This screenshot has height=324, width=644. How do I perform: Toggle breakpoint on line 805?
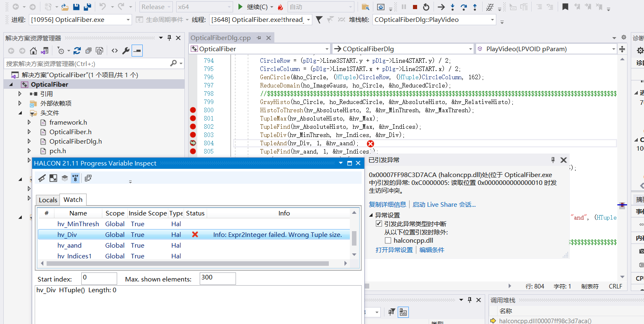[193, 151]
